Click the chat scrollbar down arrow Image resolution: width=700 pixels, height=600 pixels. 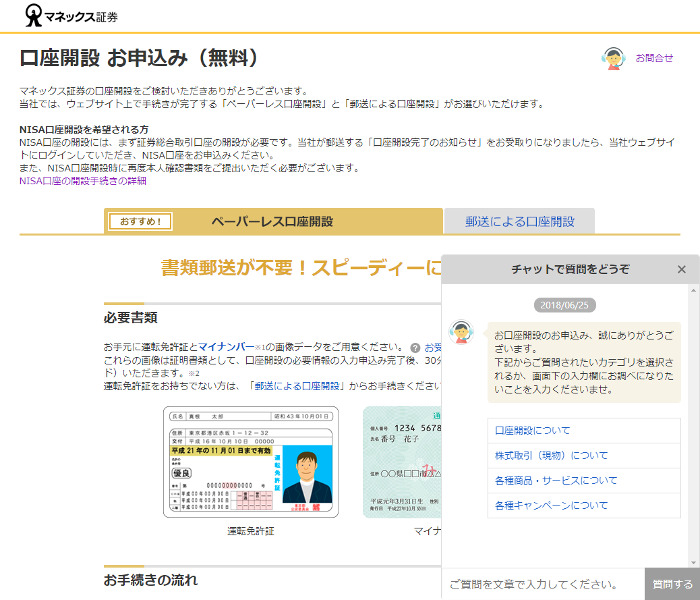(x=693, y=563)
